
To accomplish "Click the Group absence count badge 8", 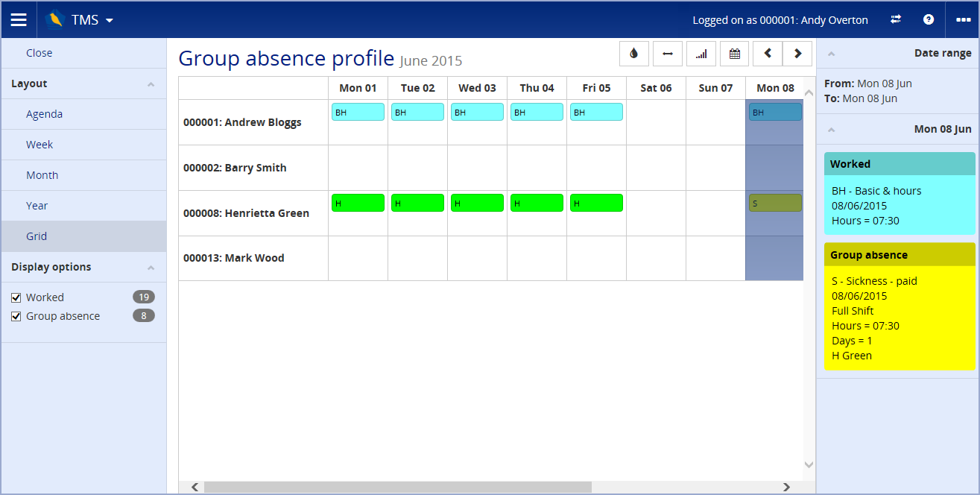I will (144, 315).
